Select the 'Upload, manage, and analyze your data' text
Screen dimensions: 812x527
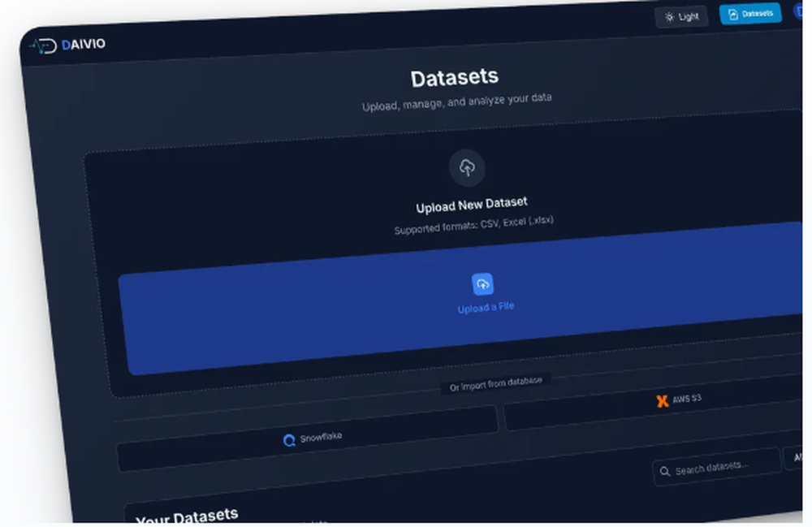[456, 102]
